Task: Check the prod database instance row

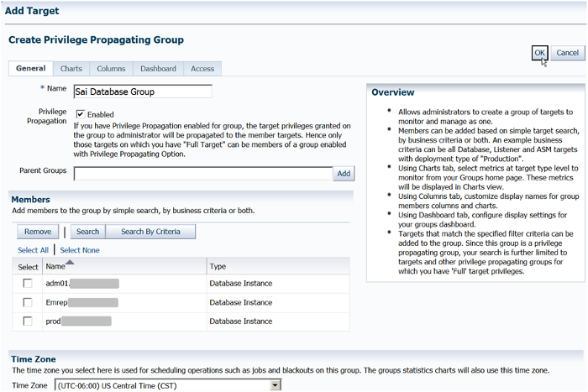Action: pos(28,321)
